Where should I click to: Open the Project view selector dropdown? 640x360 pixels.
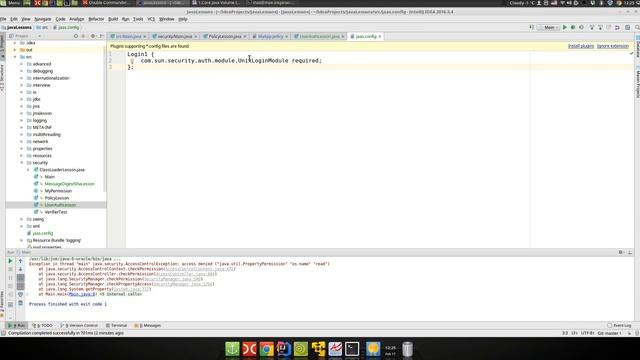click(x=25, y=36)
